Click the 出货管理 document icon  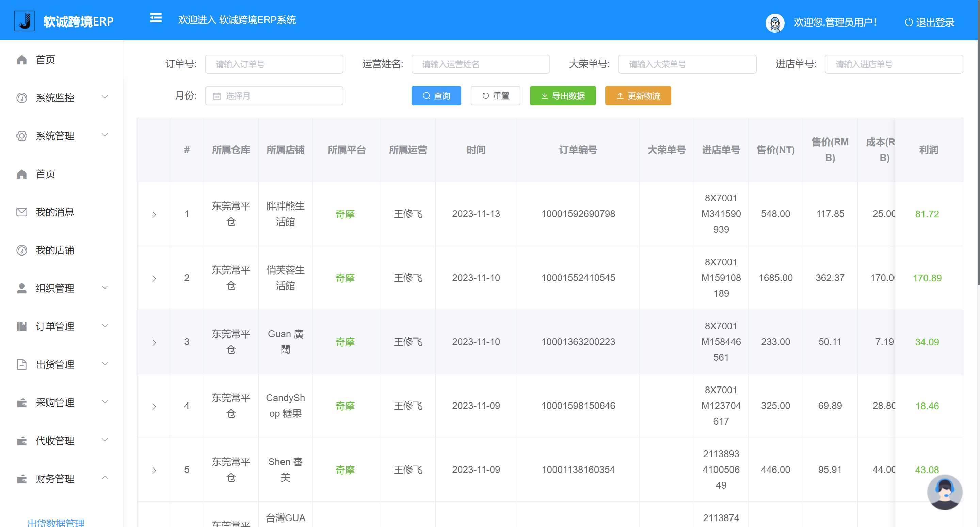coord(22,364)
